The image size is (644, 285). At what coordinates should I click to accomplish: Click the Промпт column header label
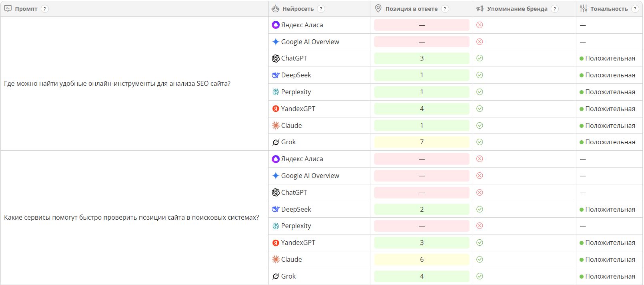tap(26, 9)
